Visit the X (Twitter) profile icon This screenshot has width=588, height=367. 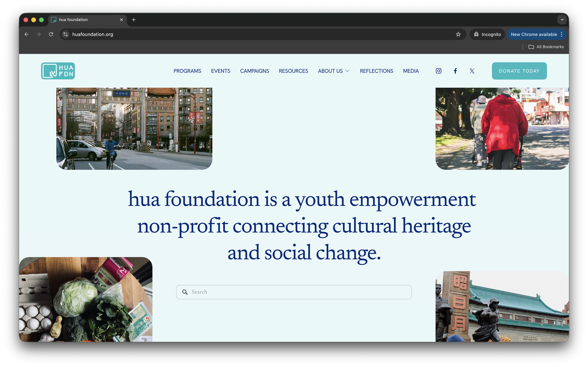472,71
